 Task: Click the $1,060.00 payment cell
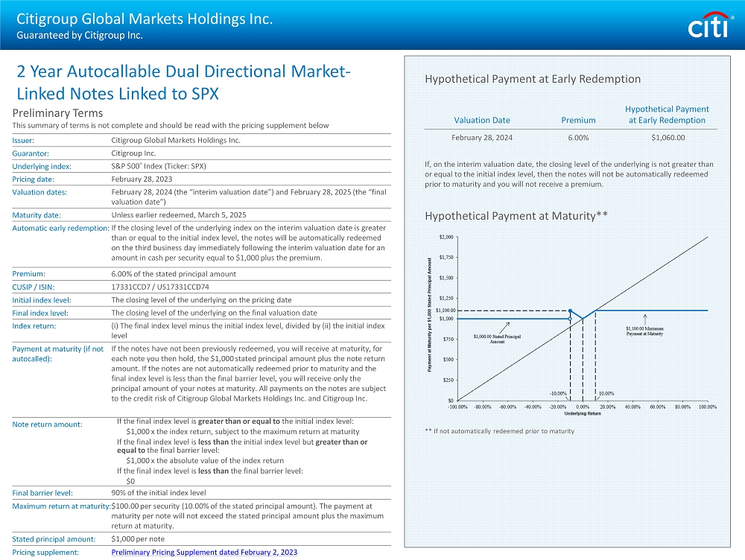667,137
